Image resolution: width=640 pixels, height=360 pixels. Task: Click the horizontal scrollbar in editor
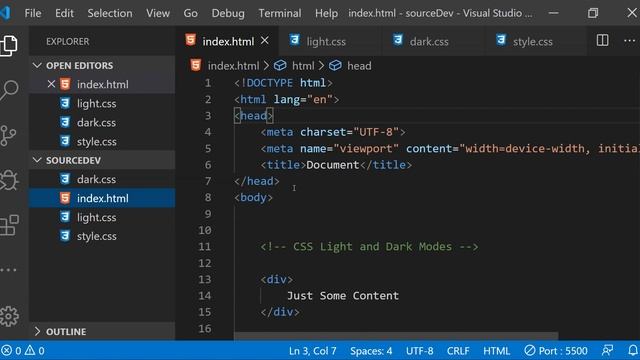coord(396,336)
